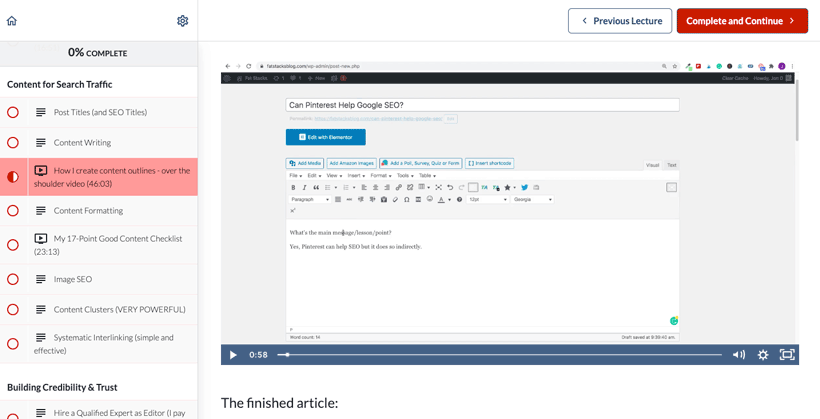Click the page scrollbar on right

coord(797,110)
